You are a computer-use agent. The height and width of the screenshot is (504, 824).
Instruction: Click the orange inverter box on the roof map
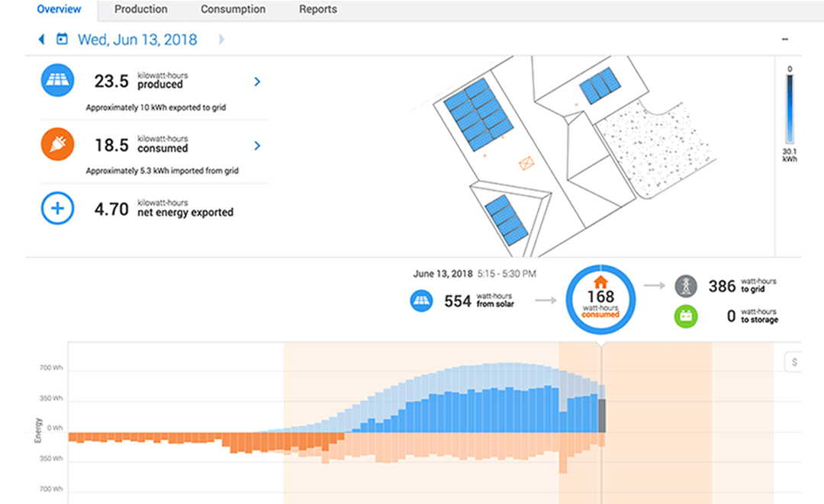pyautogui.click(x=526, y=162)
